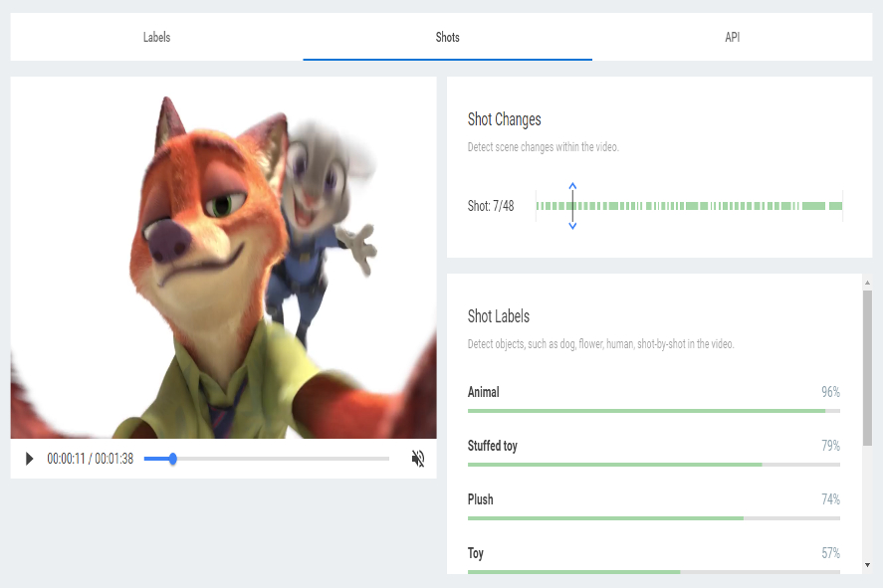Screen dimensions: 883x588
Task: Select the Shots tab
Action: coord(448,37)
